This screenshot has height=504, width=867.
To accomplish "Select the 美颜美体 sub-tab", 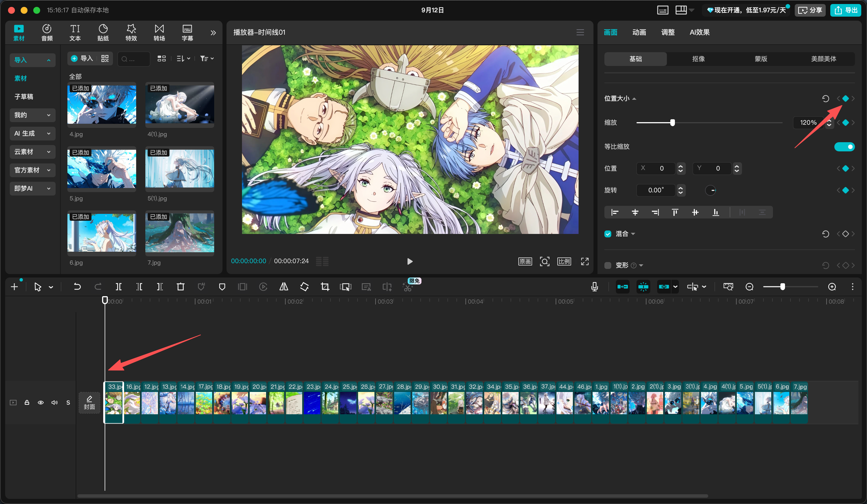I will pos(824,59).
